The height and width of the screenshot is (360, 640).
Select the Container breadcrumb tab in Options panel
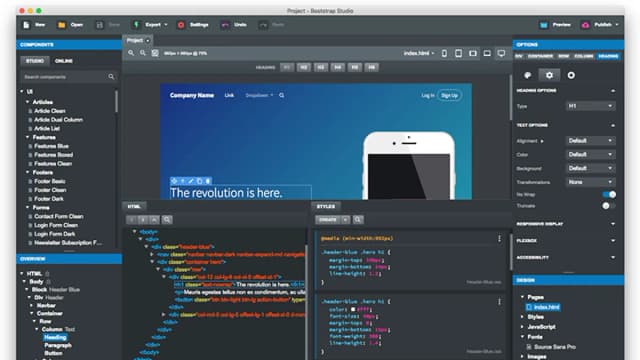(540, 56)
